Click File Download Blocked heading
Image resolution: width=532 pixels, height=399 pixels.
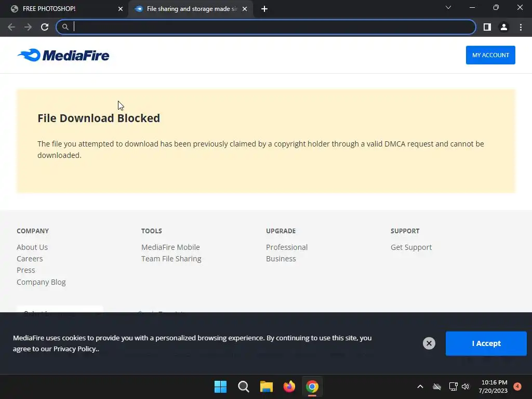[99, 118]
